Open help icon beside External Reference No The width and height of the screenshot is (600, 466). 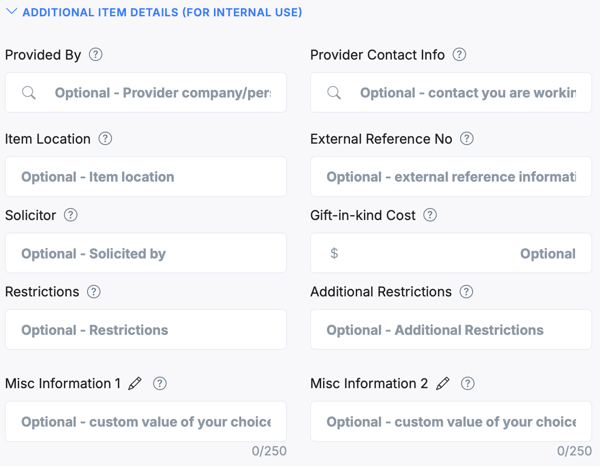467,138
